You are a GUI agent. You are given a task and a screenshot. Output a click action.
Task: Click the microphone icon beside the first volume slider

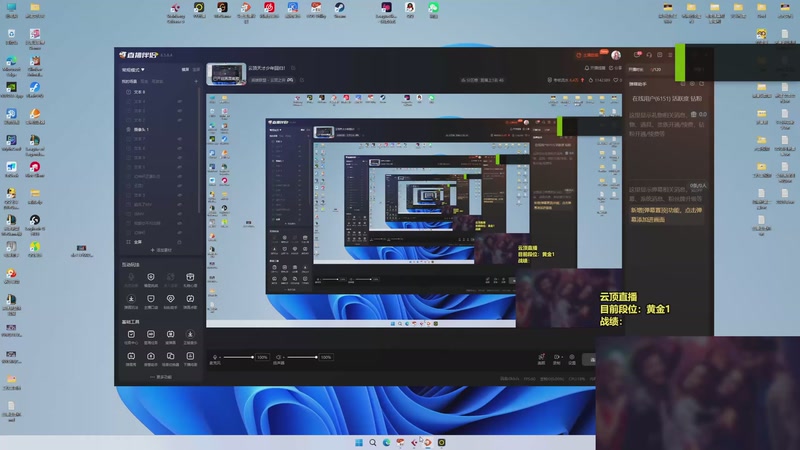(x=215, y=357)
